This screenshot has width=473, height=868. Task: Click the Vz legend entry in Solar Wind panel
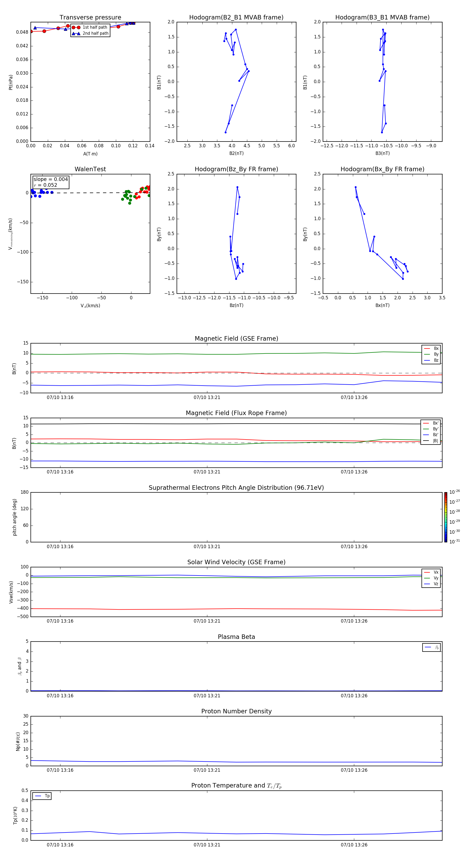(431, 584)
